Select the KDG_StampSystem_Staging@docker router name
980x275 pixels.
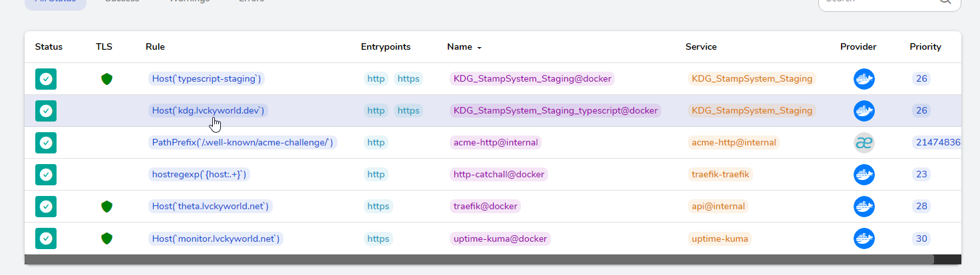point(532,79)
